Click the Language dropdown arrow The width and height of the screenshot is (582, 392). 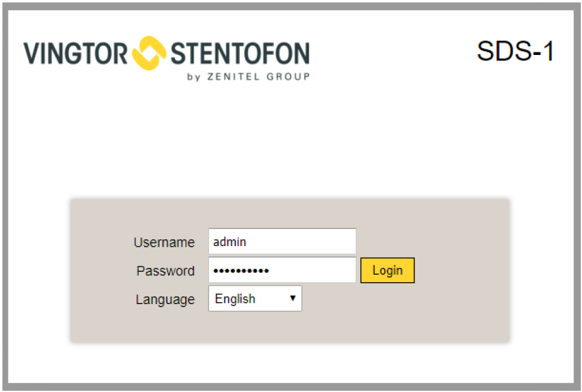[293, 299]
